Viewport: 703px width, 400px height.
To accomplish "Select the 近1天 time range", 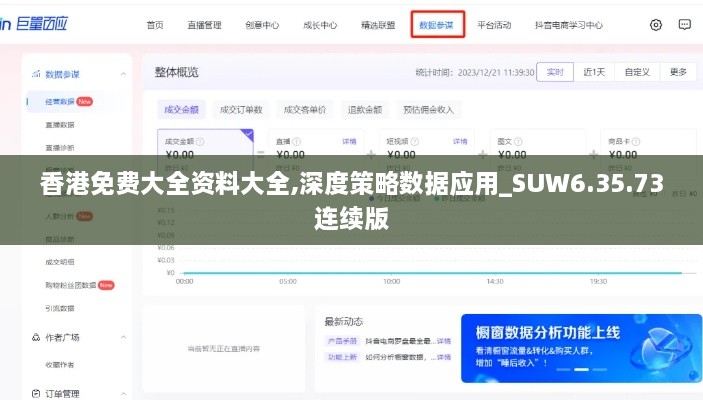I will coord(594,72).
